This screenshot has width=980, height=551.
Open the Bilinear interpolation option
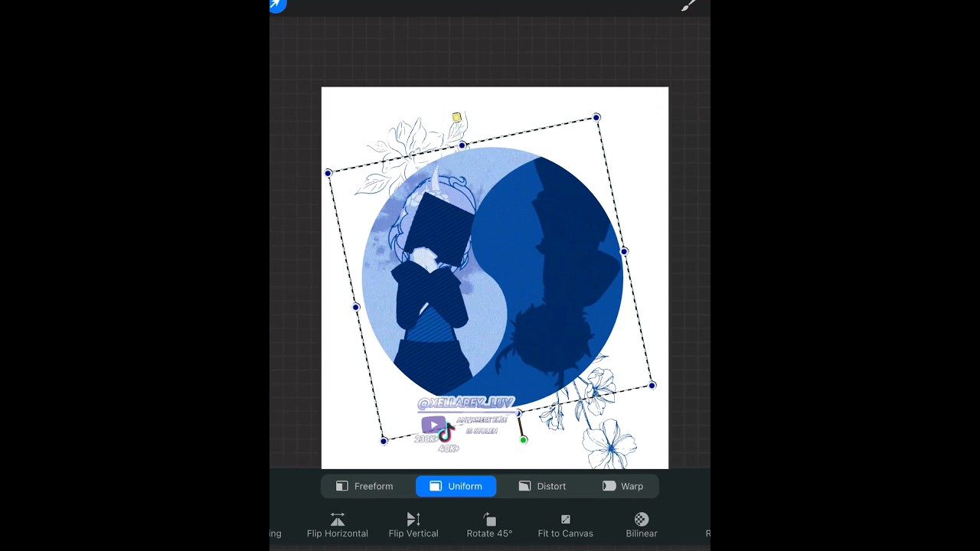click(x=642, y=526)
